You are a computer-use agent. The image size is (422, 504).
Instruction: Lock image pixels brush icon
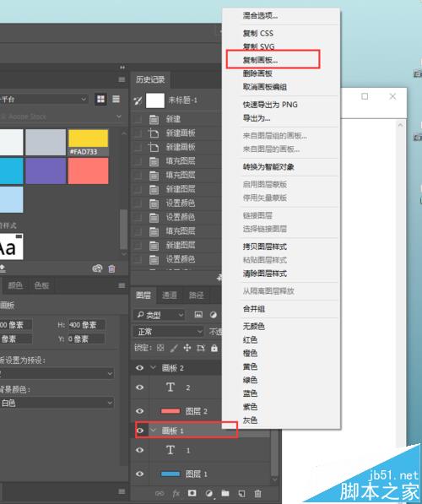pos(174,348)
